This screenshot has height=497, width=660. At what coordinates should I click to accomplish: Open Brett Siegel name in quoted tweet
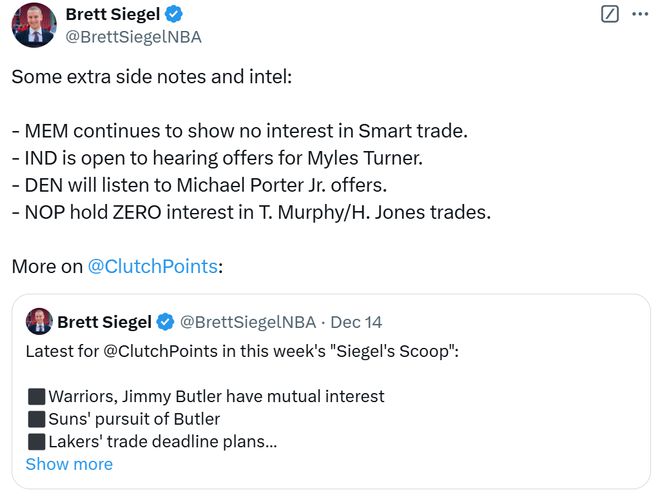click(x=104, y=322)
